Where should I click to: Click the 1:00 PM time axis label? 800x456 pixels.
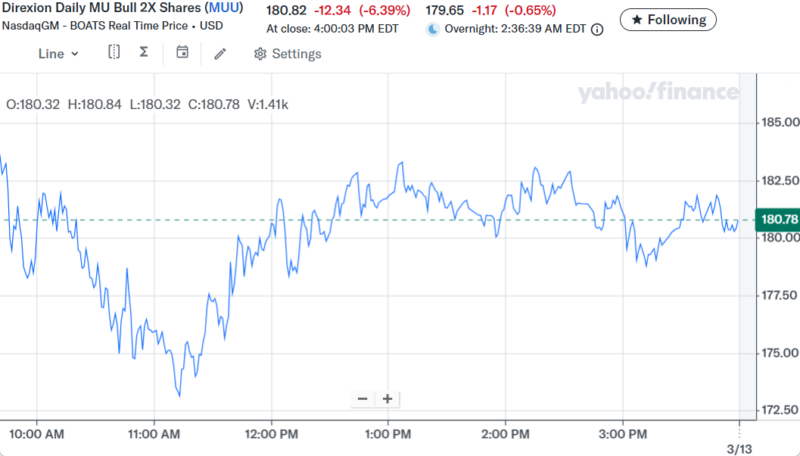[388, 435]
